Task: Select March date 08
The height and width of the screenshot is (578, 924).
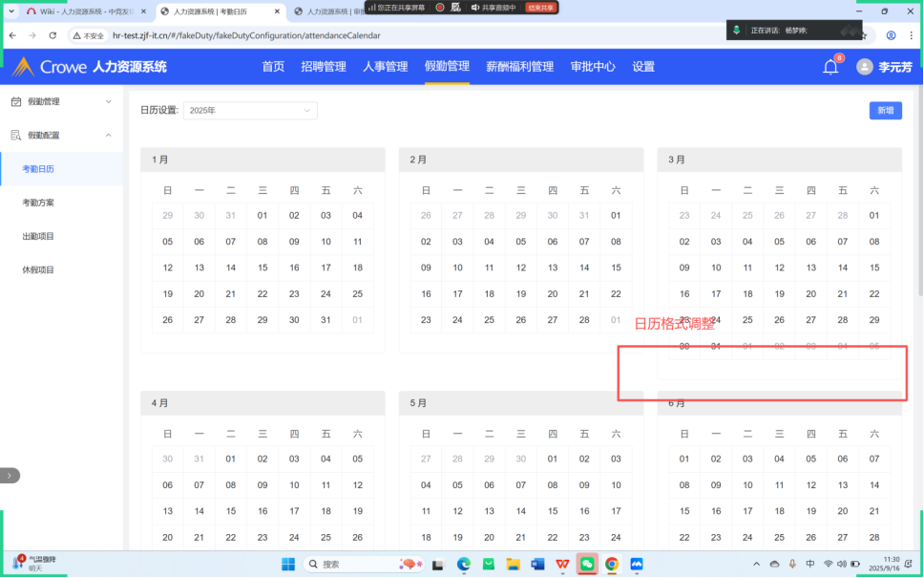Action: [874, 242]
